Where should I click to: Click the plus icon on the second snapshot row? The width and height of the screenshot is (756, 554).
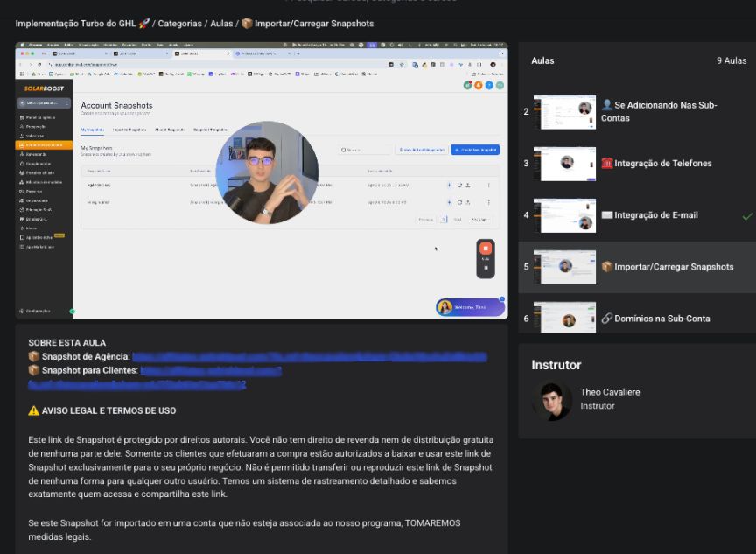coord(450,202)
